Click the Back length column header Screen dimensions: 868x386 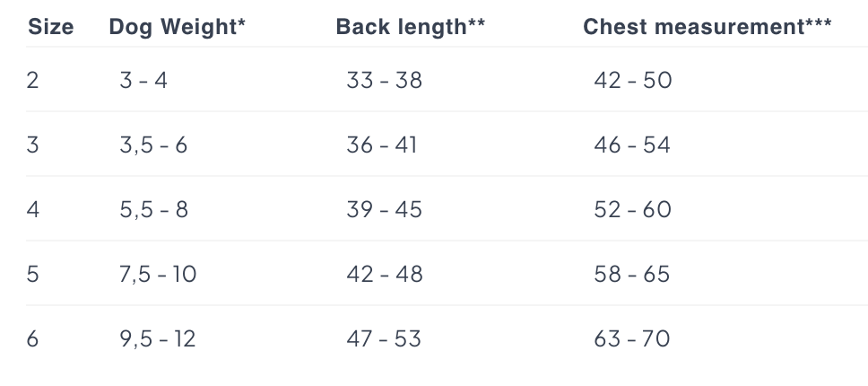coord(410,27)
